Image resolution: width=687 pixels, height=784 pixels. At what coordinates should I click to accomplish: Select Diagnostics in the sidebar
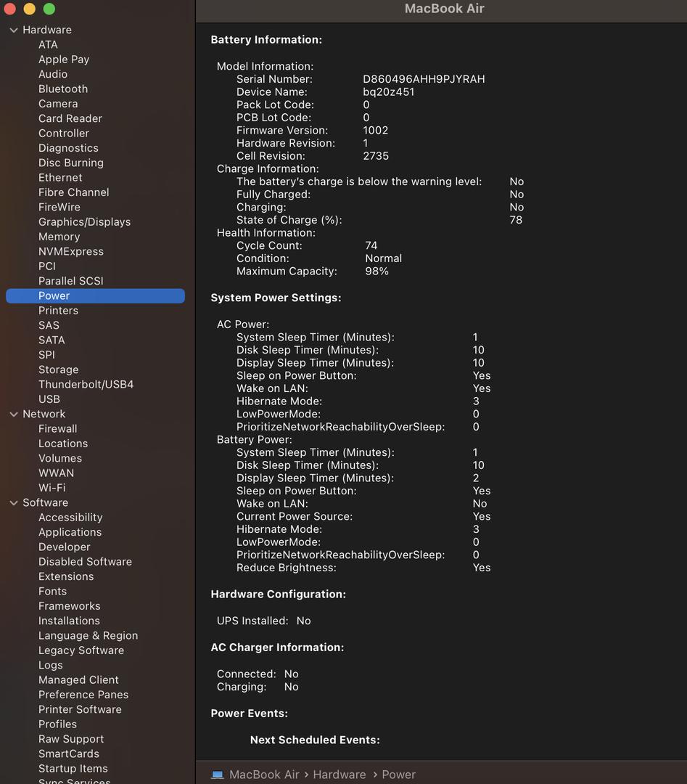(x=68, y=148)
